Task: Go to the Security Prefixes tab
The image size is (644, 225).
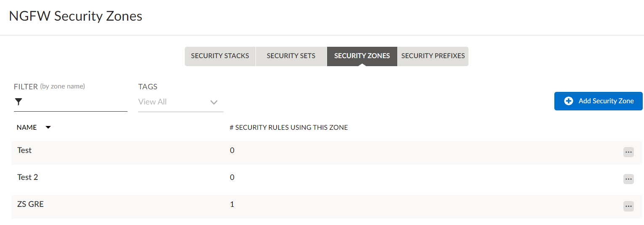Action: [x=433, y=56]
